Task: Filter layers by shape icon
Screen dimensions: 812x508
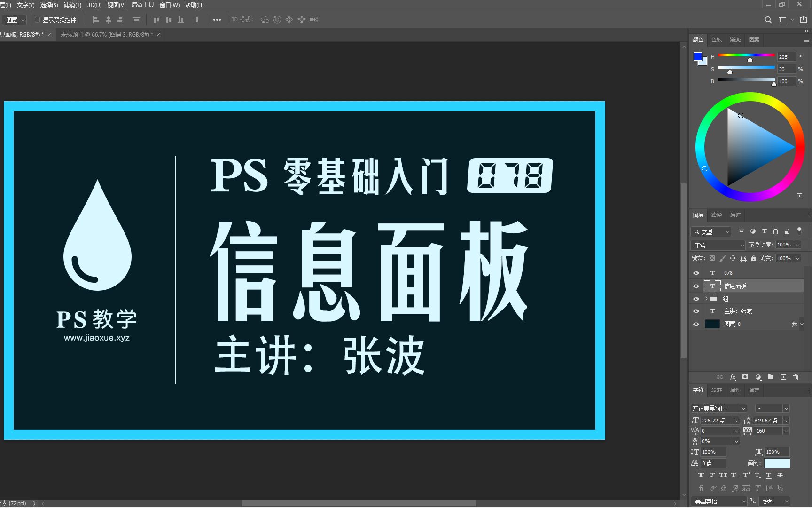Action: point(775,231)
